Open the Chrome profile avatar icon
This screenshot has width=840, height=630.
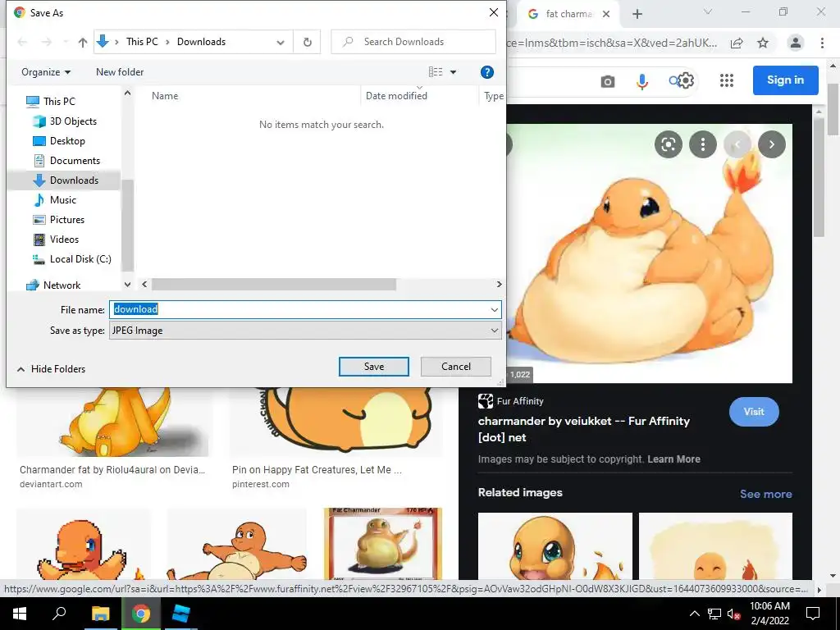point(796,43)
